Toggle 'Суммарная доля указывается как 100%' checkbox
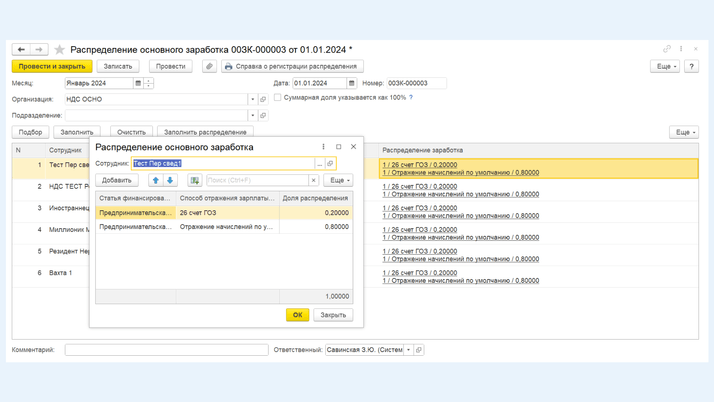The height and width of the screenshot is (402, 714). pyautogui.click(x=278, y=98)
